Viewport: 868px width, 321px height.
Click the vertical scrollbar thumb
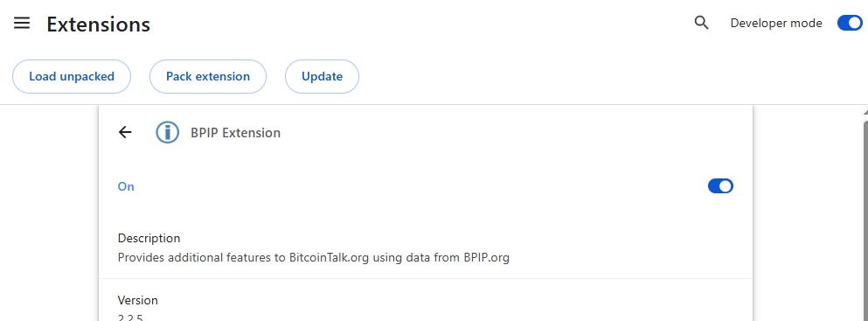(865, 221)
